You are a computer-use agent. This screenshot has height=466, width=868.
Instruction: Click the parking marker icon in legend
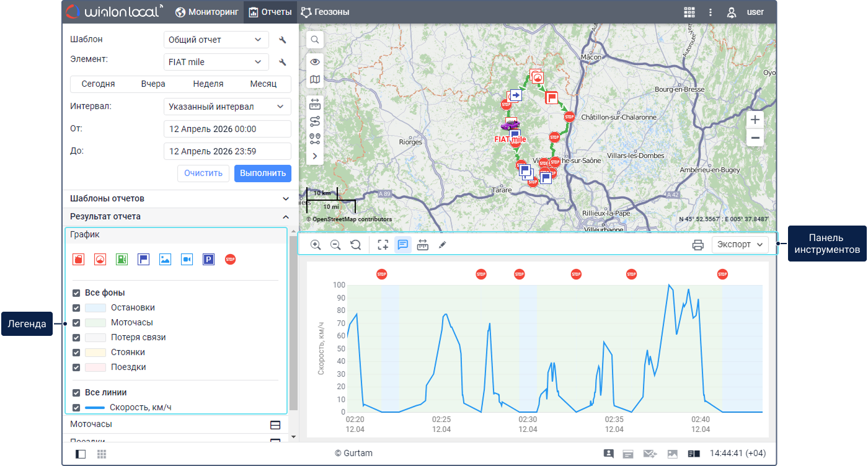click(x=208, y=260)
